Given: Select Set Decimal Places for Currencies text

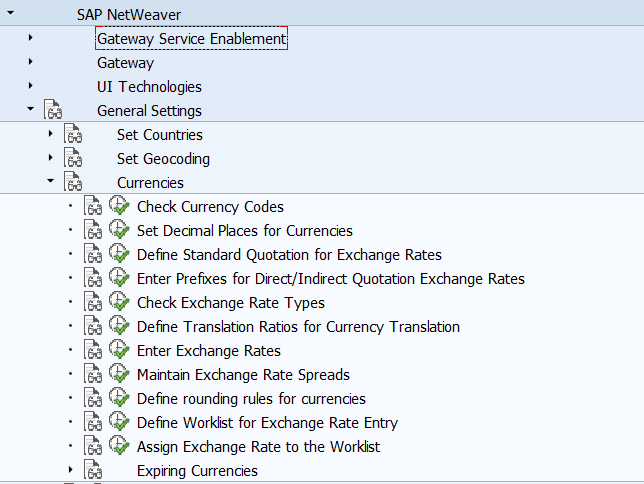Looking at the screenshot, I should point(245,231).
